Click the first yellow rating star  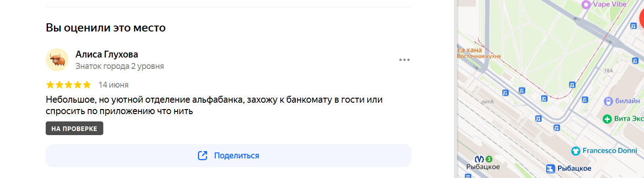point(50,85)
